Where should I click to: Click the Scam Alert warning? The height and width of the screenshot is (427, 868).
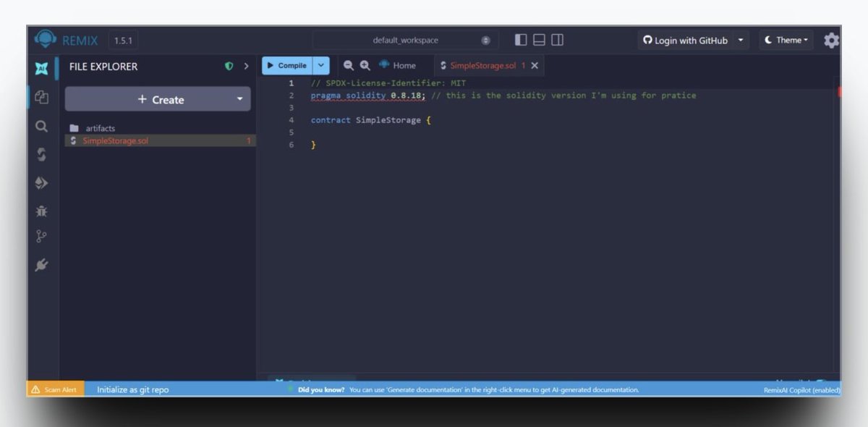pos(54,389)
